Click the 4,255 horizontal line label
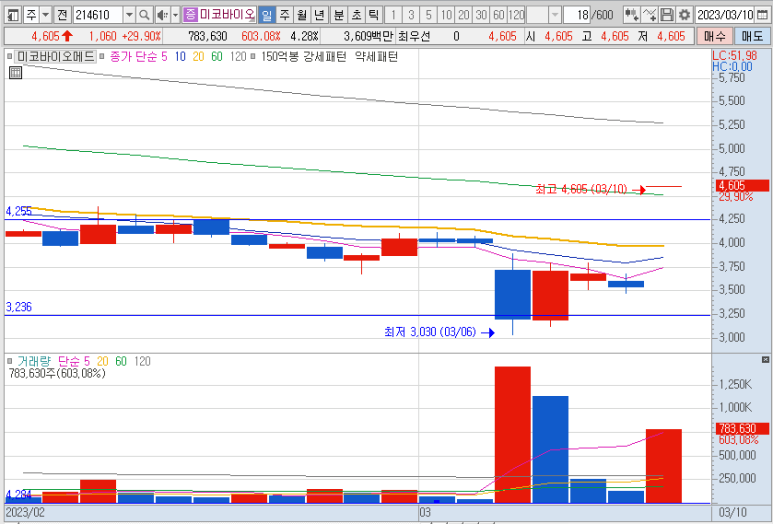773x524 pixels. click(x=19, y=211)
